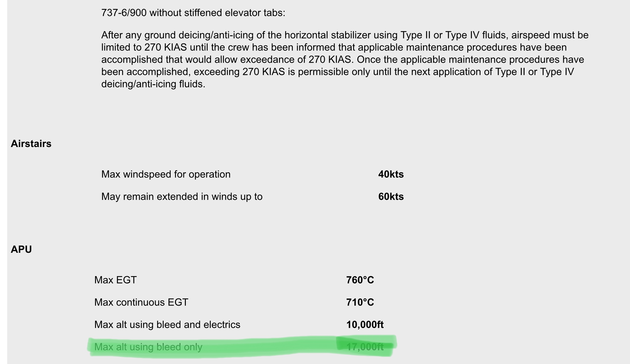Click "May remain extended in winds up to"

tap(182, 196)
